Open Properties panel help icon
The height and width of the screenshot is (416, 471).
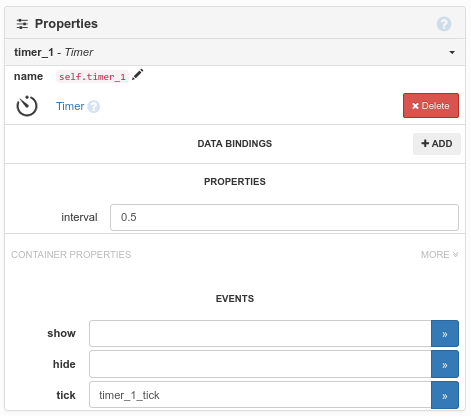[444, 24]
